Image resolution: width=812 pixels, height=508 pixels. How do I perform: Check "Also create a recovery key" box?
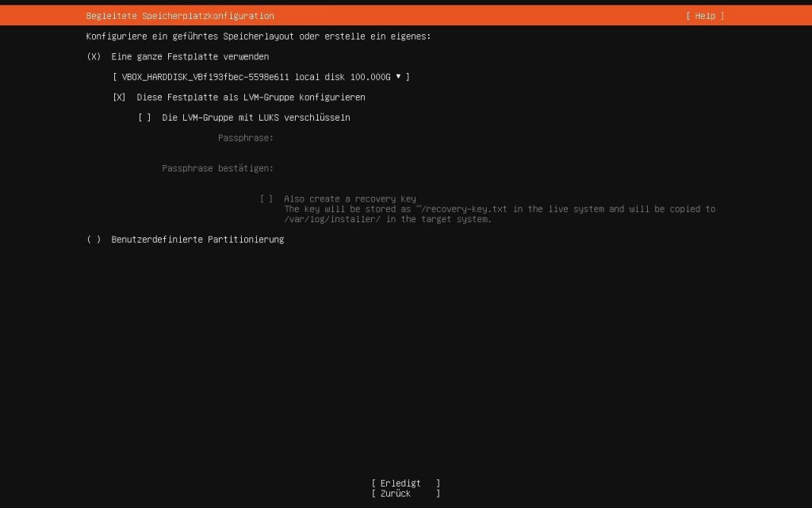click(266, 199)
